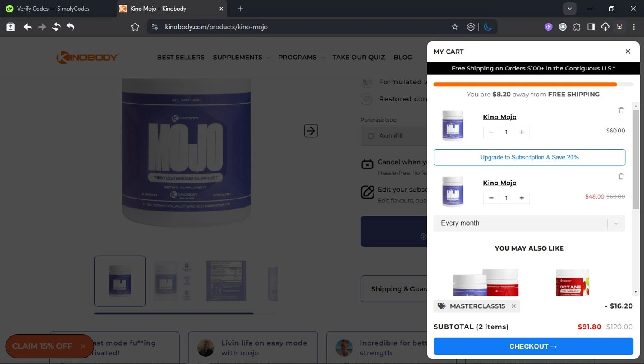Screen dimensions: 644x364
Task: Click the purple circular extension icon
Action: click(548, 27)
